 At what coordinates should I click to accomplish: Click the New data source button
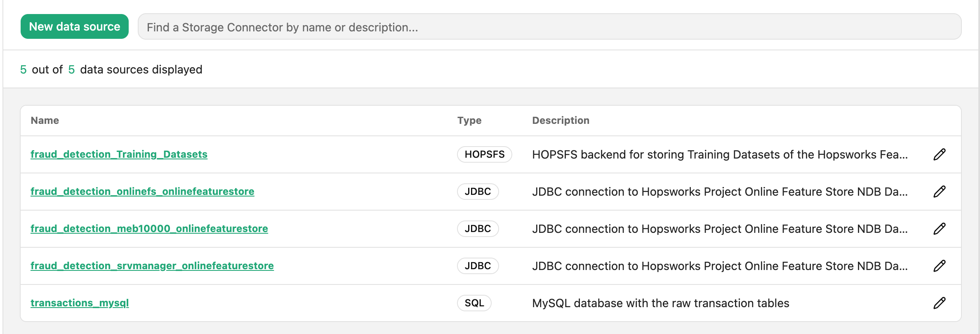click(75, 26)
